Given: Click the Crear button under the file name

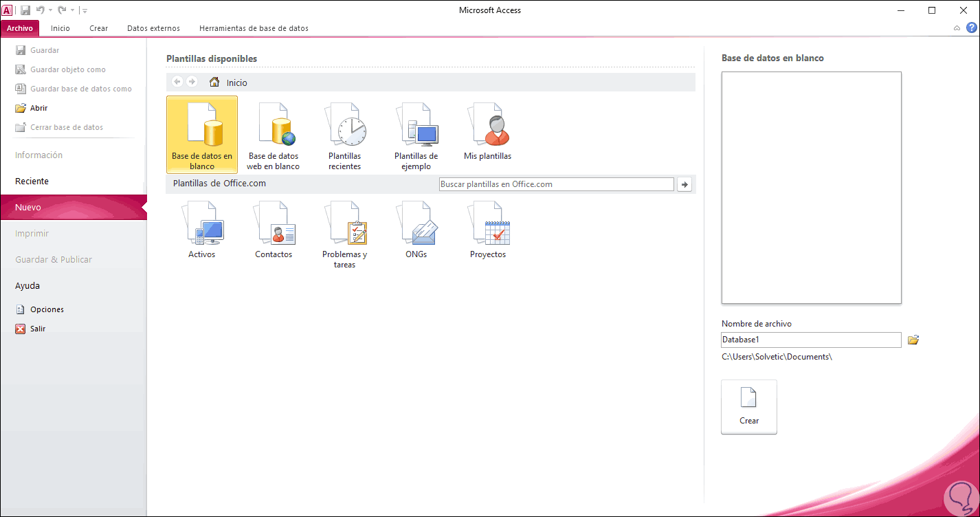Looking at the screenshot, I should point(749,407).
